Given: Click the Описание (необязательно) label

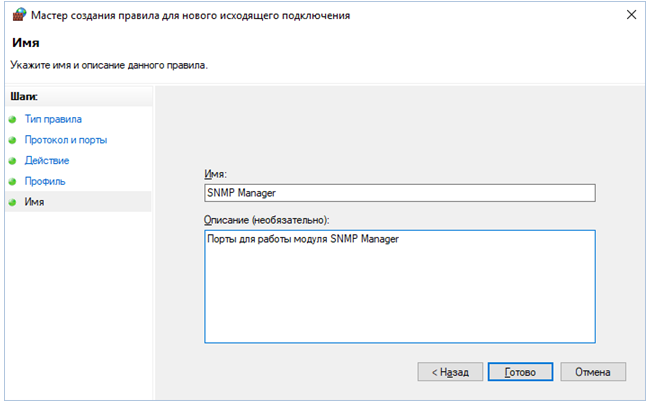Looking at the screenshot, I should (x=266, y=219).
